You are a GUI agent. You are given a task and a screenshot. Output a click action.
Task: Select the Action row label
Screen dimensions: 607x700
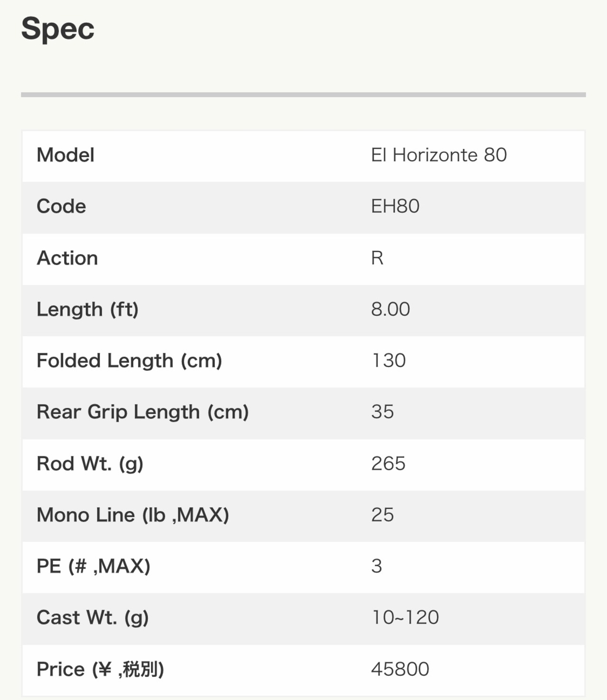[x=67, y=258]
